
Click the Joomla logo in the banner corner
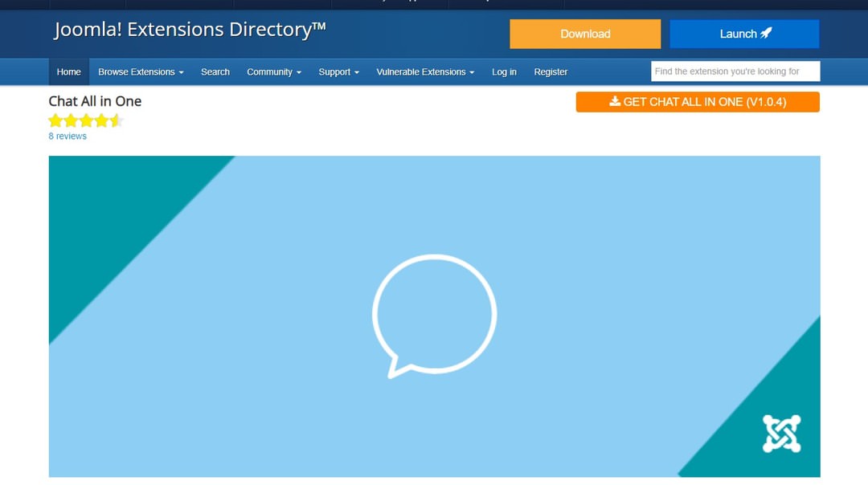pos(781,434)
